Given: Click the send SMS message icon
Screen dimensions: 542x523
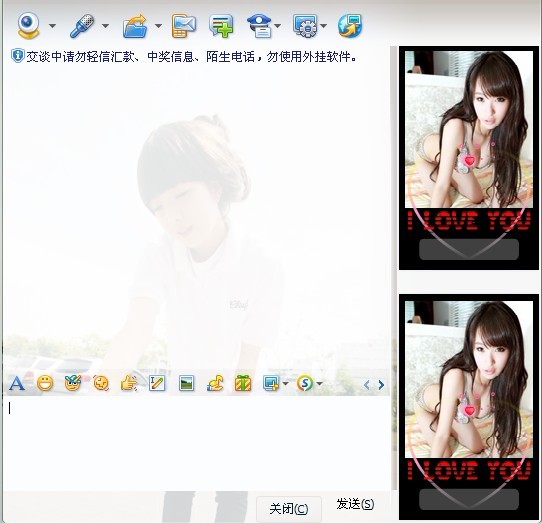Looking at the screenshot, I should 184,26.
